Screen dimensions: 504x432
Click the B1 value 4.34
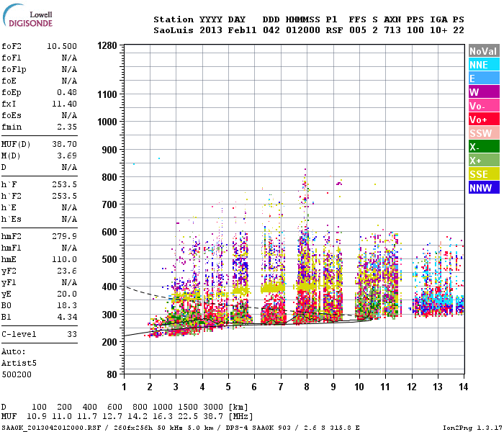67,317
